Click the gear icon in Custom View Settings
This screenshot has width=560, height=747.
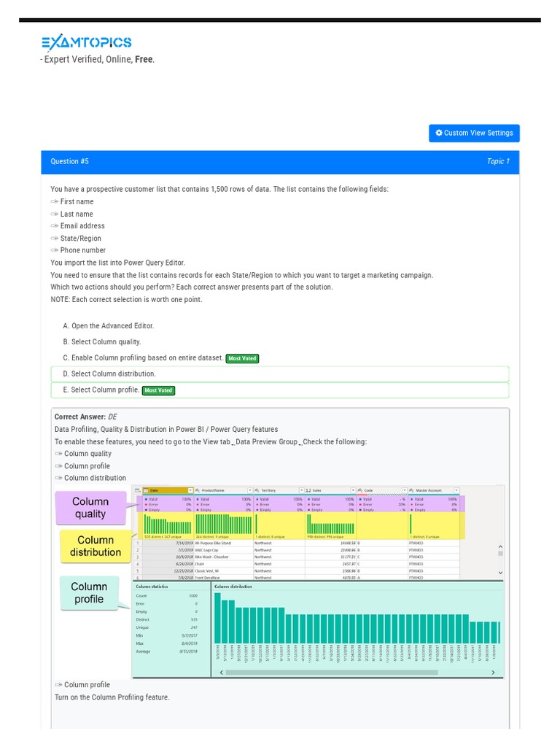439,133
